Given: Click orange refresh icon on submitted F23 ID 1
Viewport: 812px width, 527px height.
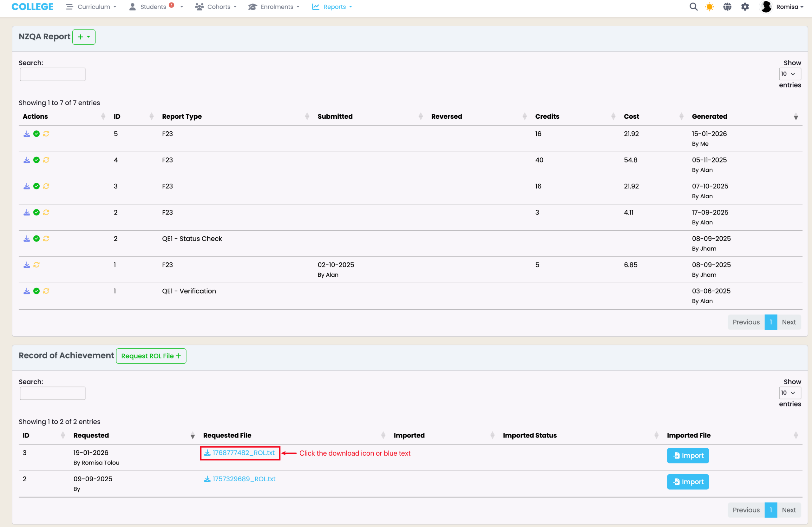Looking at the screenshot, I should tap(36, 265).
